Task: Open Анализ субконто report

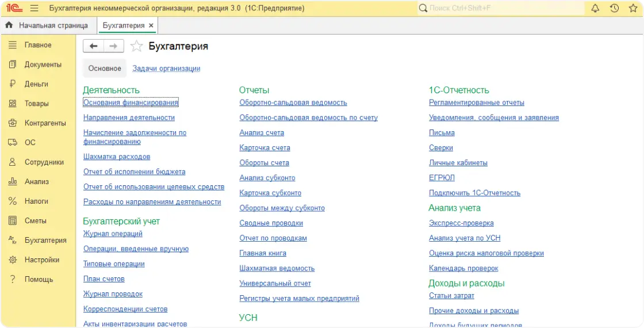Action: [267, 178]
